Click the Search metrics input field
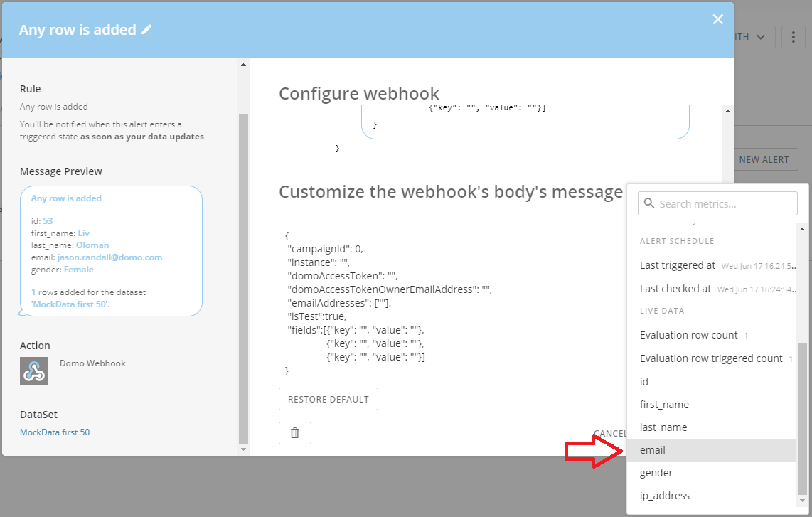The height and width of the screenshot is (517, 812). (x=717, y=203)
